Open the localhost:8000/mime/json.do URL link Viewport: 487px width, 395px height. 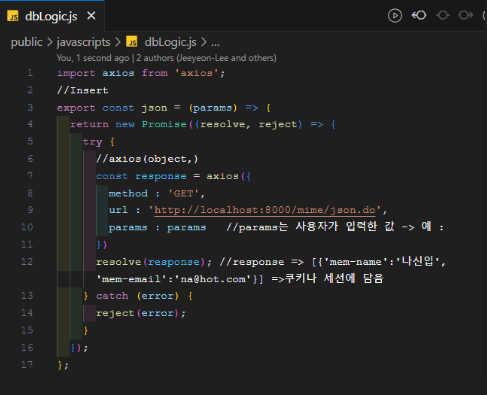point(265,210)
